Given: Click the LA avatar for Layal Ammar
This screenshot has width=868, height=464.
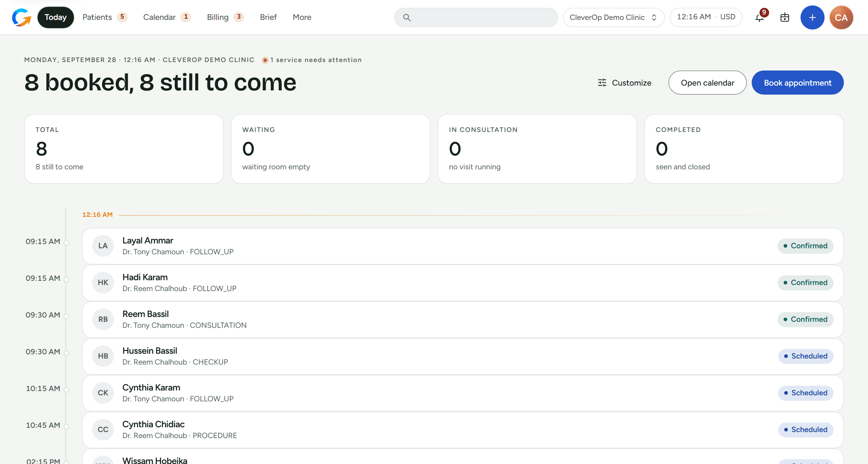Looking at the screenshot, I should [x=103, y=246].
